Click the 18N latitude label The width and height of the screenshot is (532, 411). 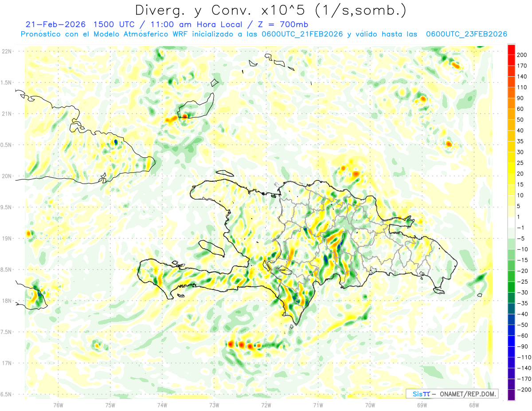(7, 301)
